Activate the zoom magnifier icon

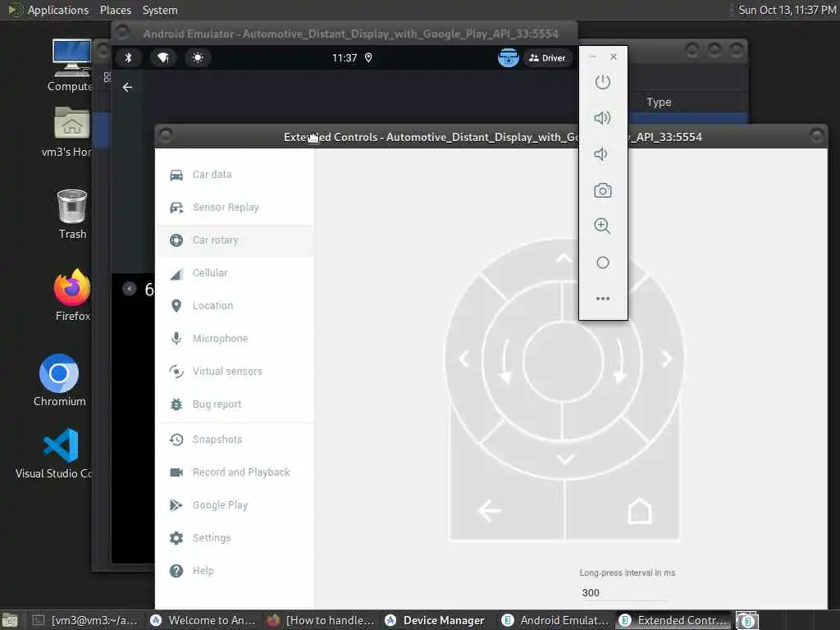click(x=603, y=226)
